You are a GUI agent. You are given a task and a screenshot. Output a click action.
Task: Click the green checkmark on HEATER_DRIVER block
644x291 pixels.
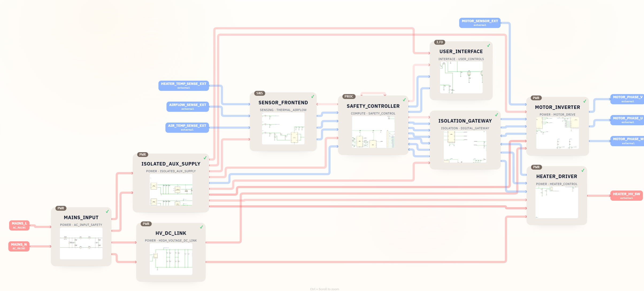coord(583,170)
